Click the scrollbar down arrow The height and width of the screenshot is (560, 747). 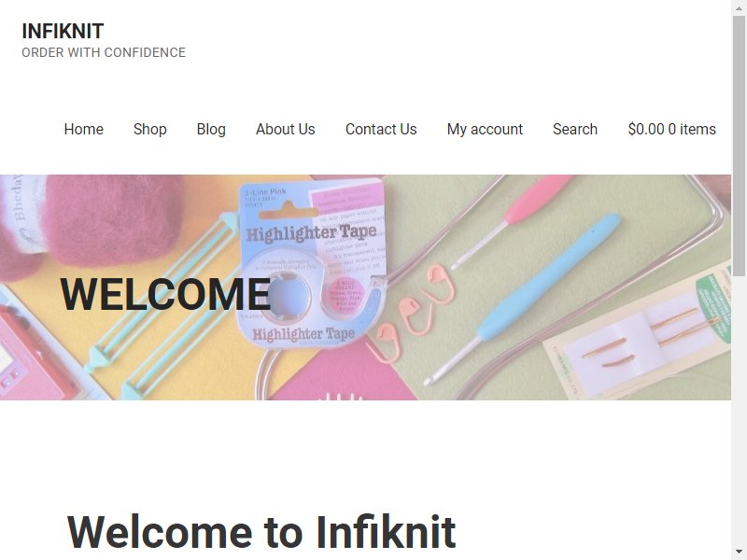coord(739,552)
